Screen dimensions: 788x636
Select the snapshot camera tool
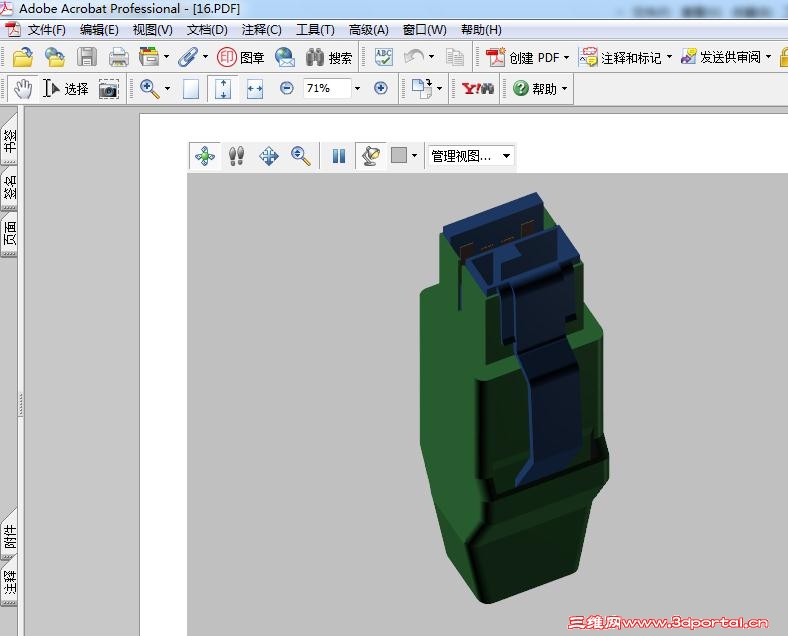point(109,89)
